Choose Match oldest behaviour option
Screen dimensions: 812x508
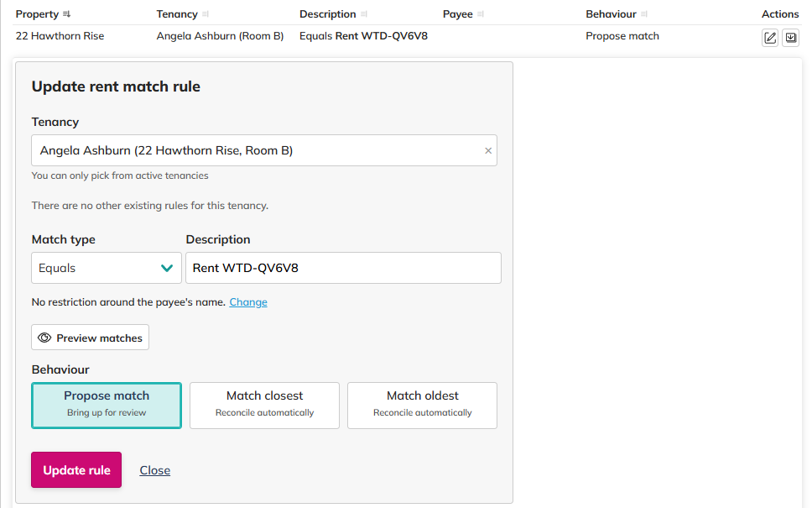click(x=422, y=406)
